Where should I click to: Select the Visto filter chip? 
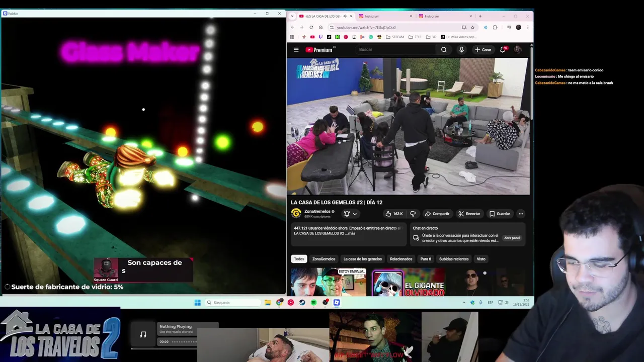pos(481,259)
